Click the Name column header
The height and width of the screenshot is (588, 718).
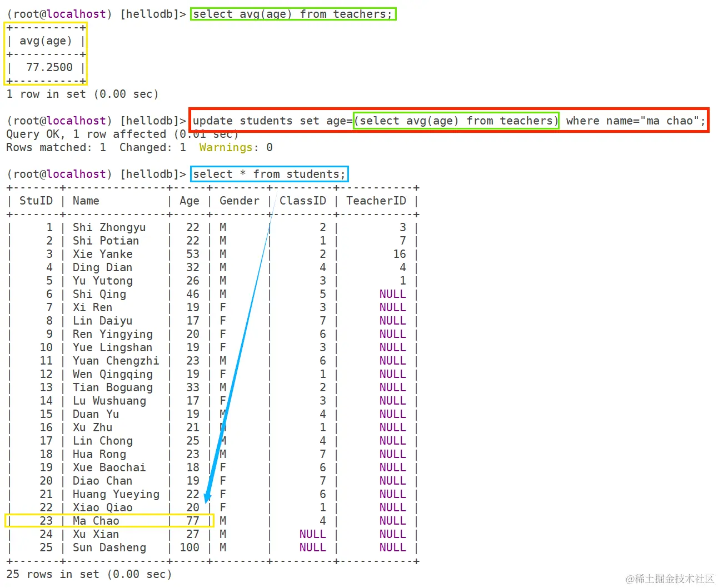tap(86, 201)
